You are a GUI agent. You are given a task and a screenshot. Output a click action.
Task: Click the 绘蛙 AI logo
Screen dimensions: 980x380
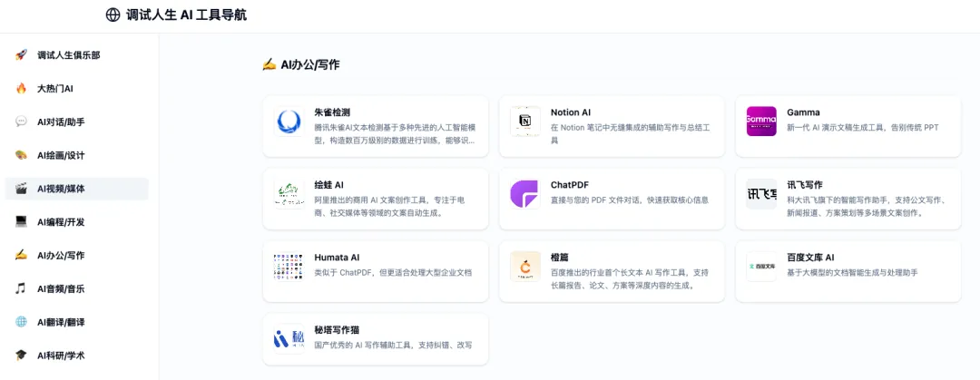point(289,194)
